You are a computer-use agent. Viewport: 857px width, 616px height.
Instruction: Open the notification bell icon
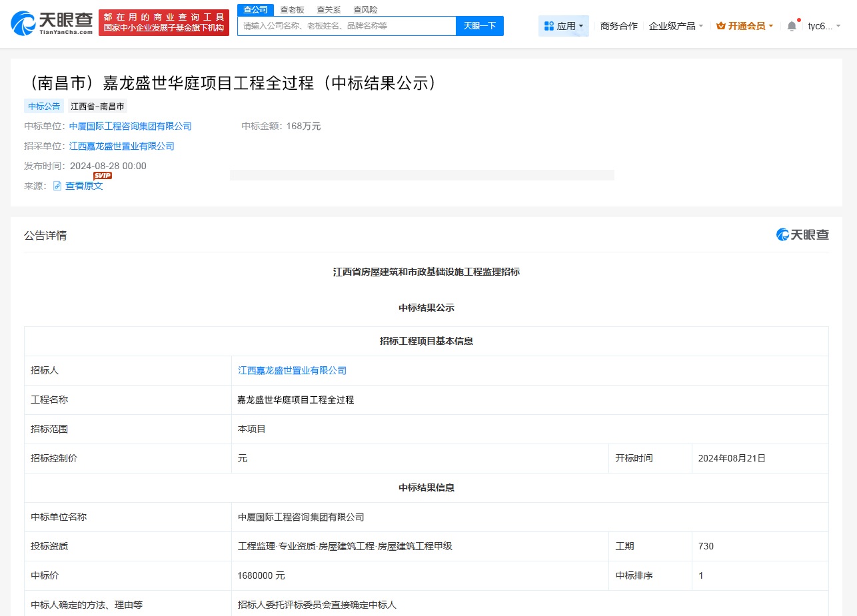coord(792,26)
